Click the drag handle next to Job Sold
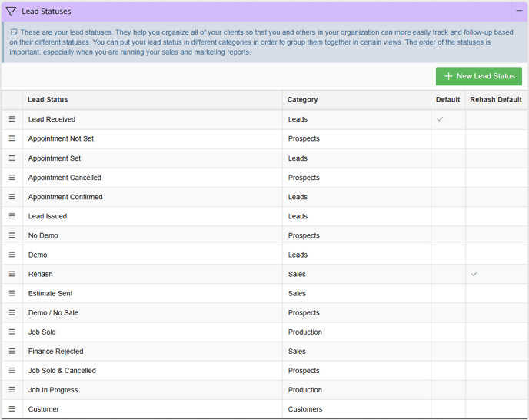The width and height of the screenshot is (529, 420). coord(12,332)
